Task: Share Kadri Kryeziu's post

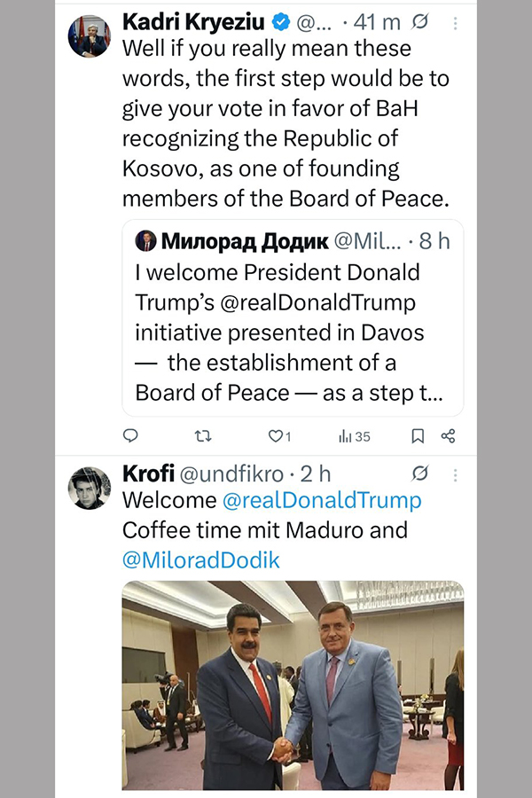Action: click(x=448, y=435)
